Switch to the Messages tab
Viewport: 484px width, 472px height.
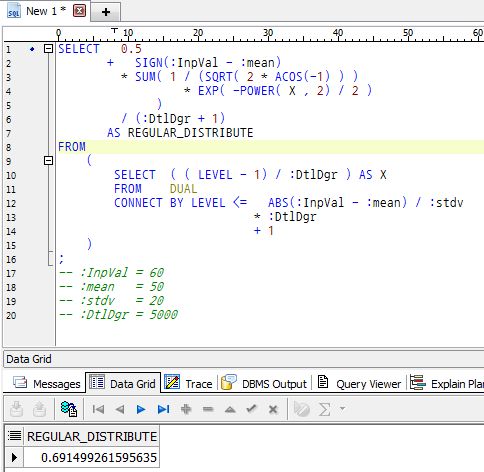coord(47,384)
